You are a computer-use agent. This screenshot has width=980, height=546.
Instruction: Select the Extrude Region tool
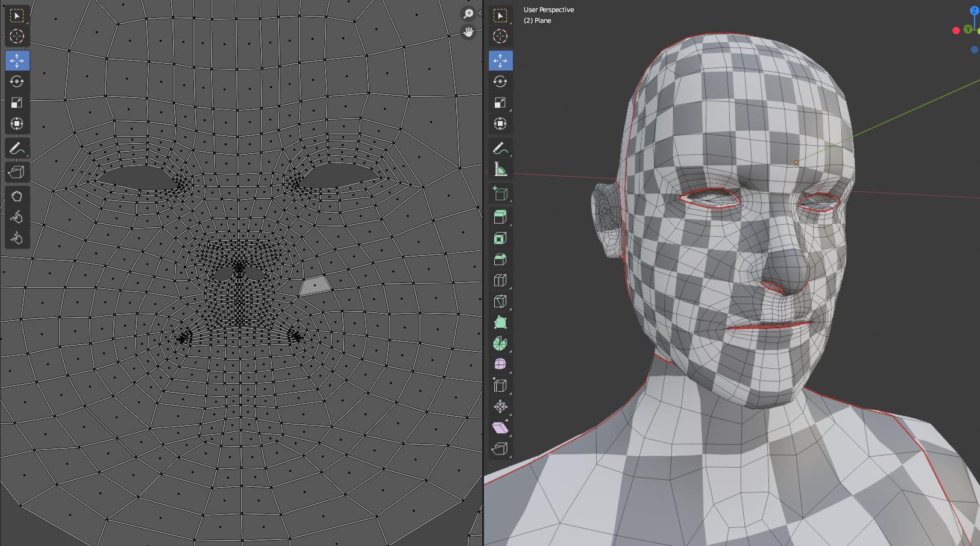[500, 217]
